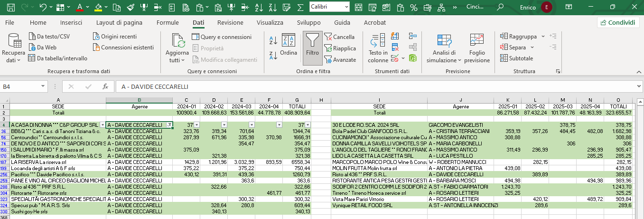Toggle the Filtro funnel button
The image size is (644, 219).
click(312, 48)
